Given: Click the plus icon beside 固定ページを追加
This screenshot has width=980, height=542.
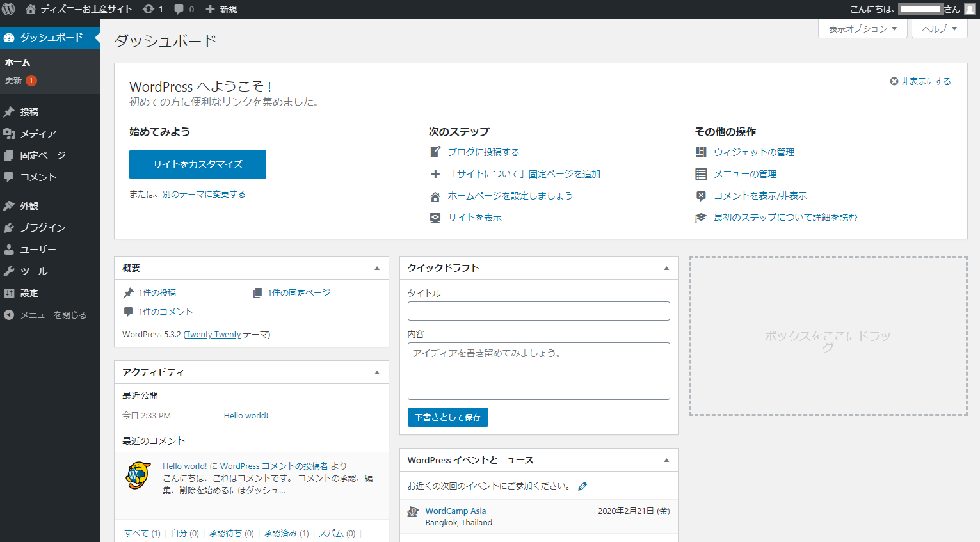Looking at the screenshot, I should point(435,173).
